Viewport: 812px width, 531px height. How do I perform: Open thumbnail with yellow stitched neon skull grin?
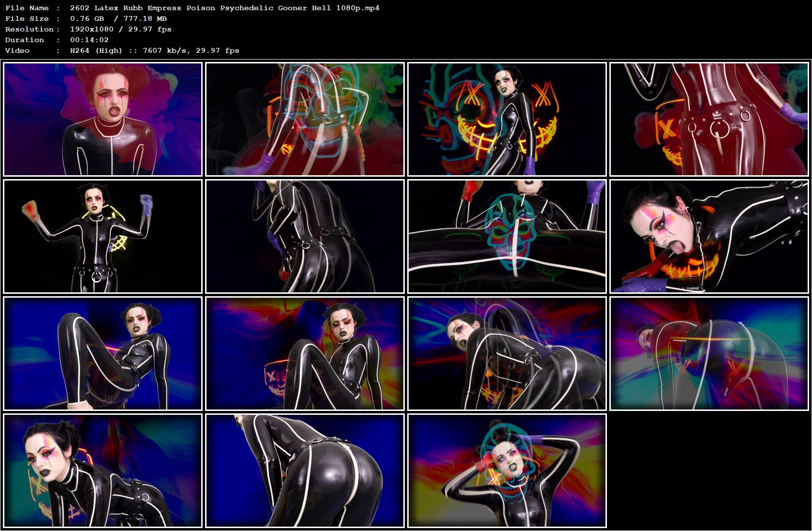click(507, 119)
